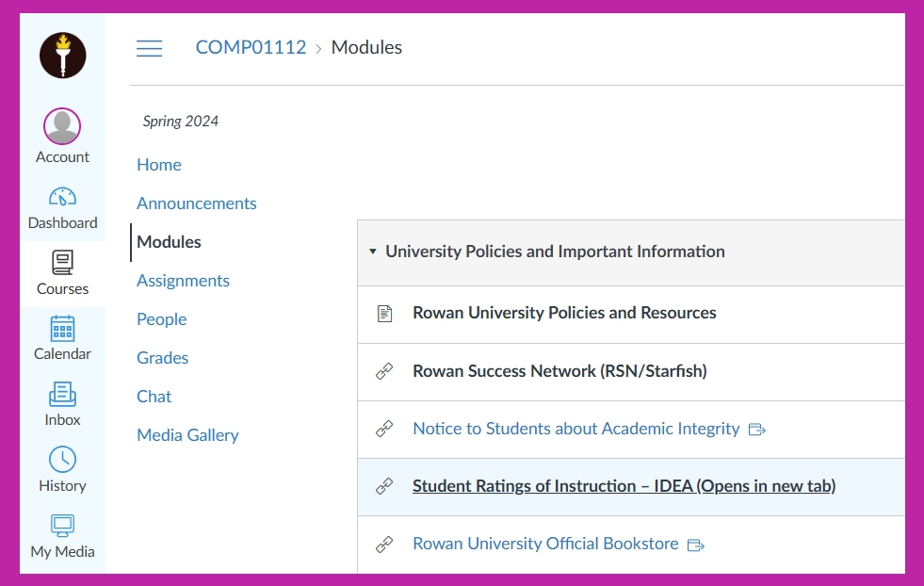Viewport: 924px width, 586px height.
Task: Open the Account avatar icon
Action: coord(62,126)
